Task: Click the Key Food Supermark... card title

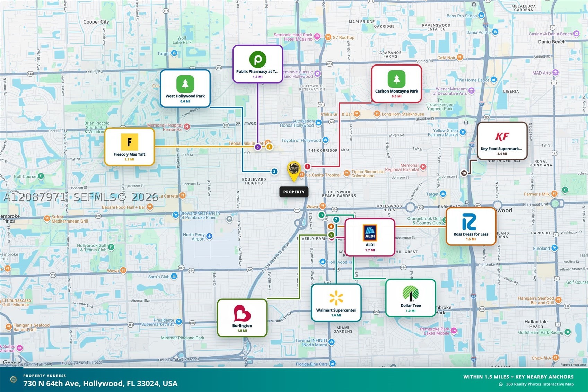Action: (501, 149)
